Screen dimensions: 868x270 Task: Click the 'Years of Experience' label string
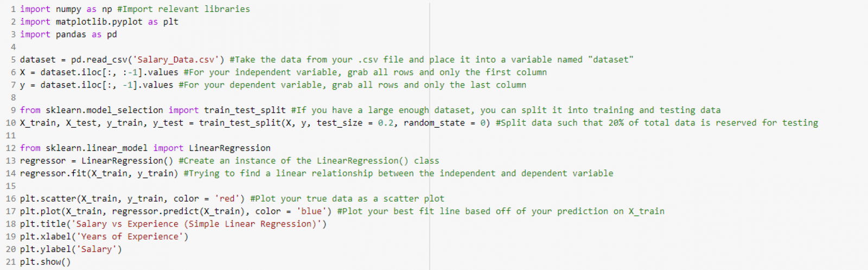coord(130,237)
